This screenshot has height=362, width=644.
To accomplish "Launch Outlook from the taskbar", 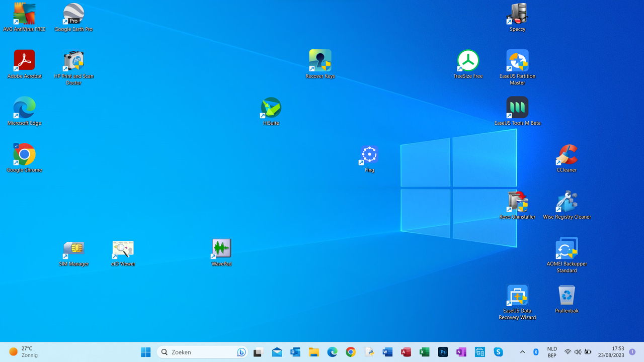I will click(x=295, y=352).
